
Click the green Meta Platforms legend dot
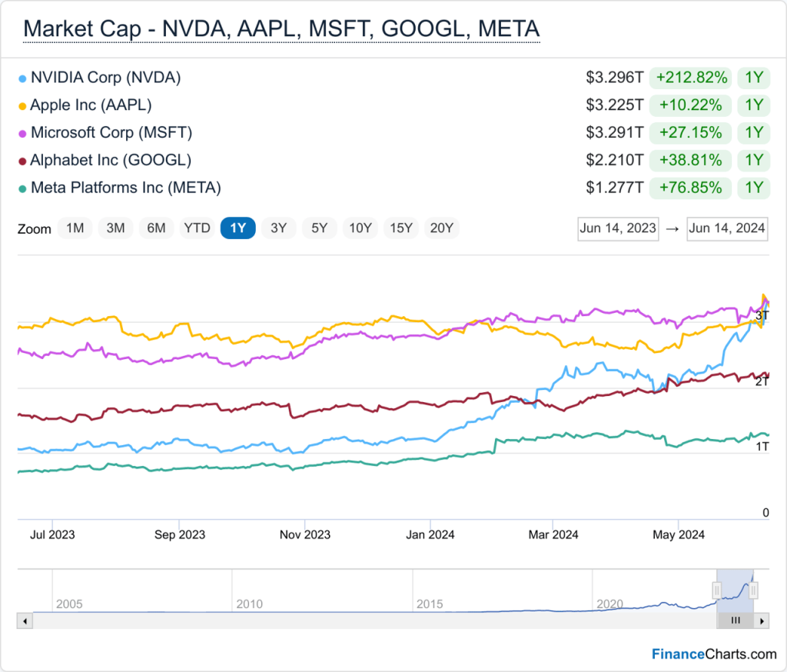[22, 189]
